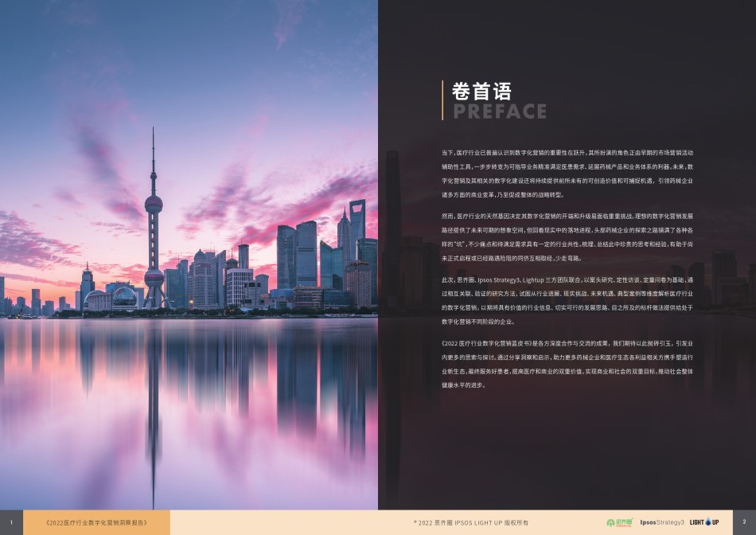Click the Shanghai skyline sunset photo
Screen dimensions: 756x535
[189, 255]
